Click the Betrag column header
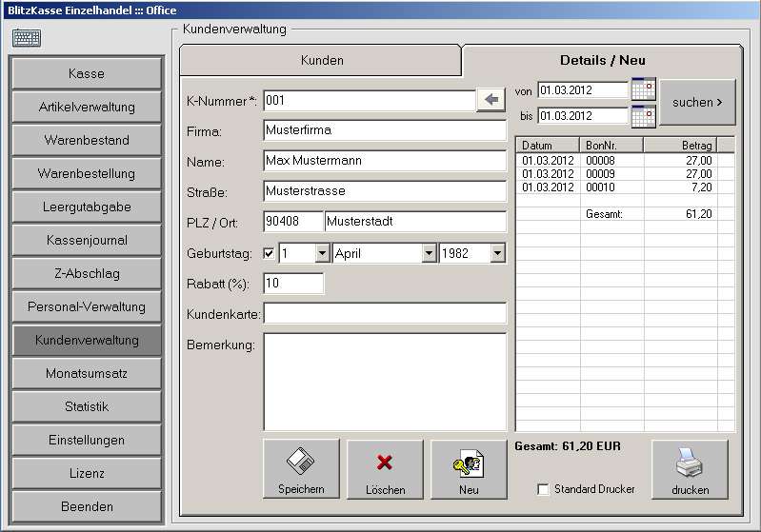This screenshot has width=761, height=532. point(680,145)
